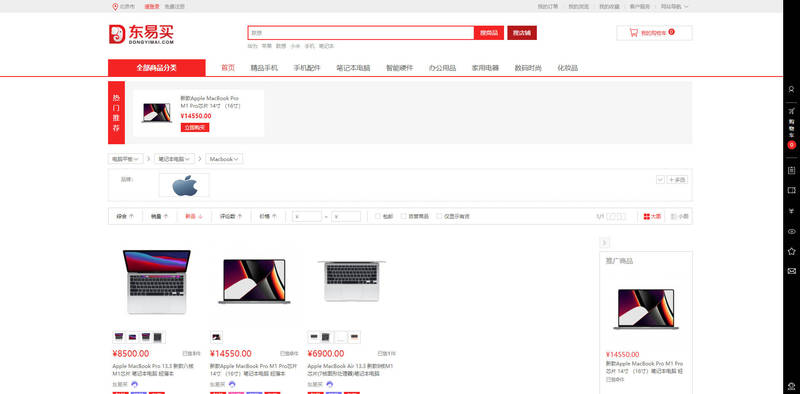Sort products by price (价格)
Image resolution: width=800 pixels, height=394 pixels.
click(x=268, y=216)
